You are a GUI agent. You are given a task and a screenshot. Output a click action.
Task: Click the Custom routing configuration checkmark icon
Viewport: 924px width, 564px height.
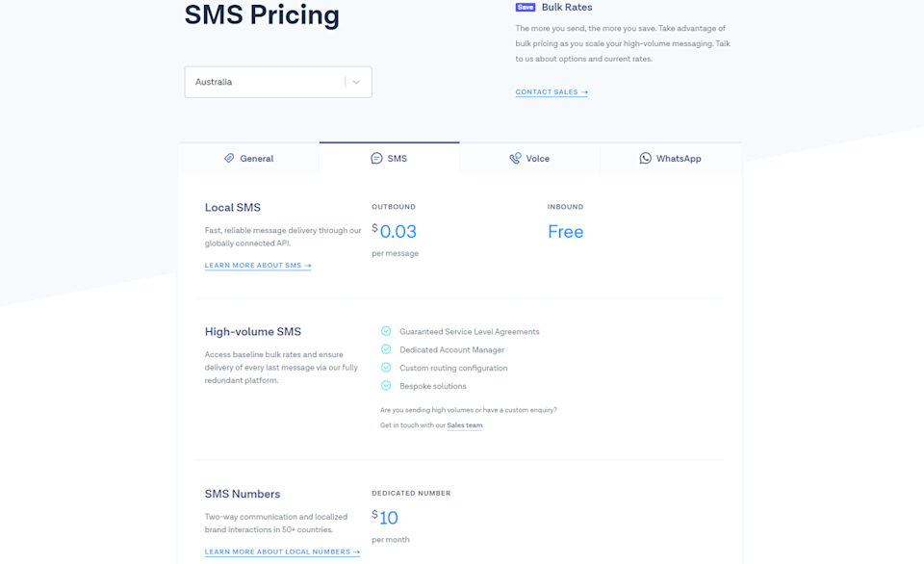[386, 368]
